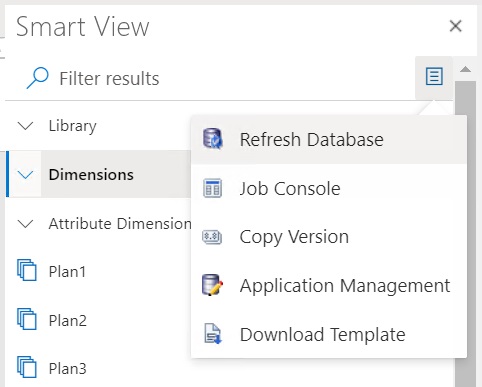Open the Plan1 cube icon
482x387 pixels.
(x=27, y=270)
